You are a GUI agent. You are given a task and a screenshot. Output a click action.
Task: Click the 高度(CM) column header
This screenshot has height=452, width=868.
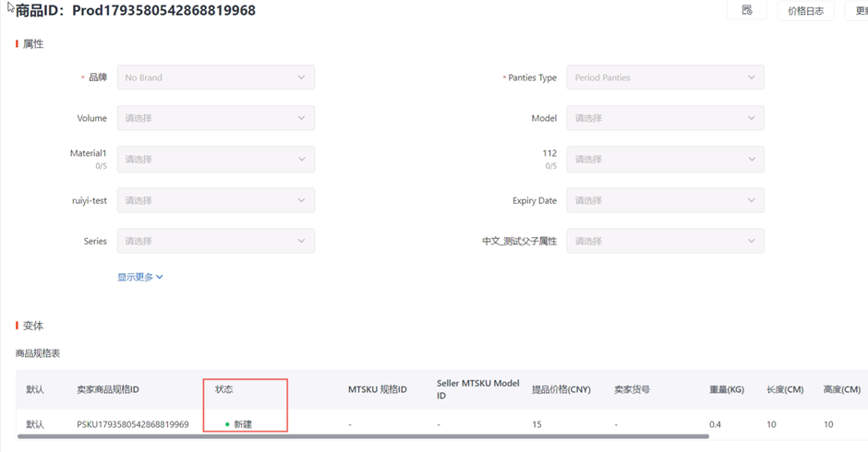pos(842,389)
